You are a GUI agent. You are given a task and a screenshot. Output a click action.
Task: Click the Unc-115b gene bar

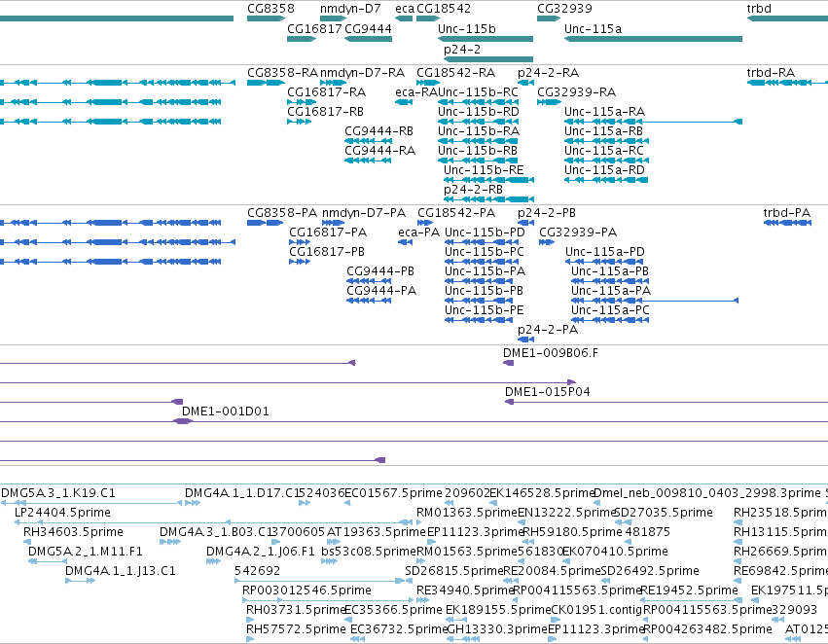click(x=486, y=39)
